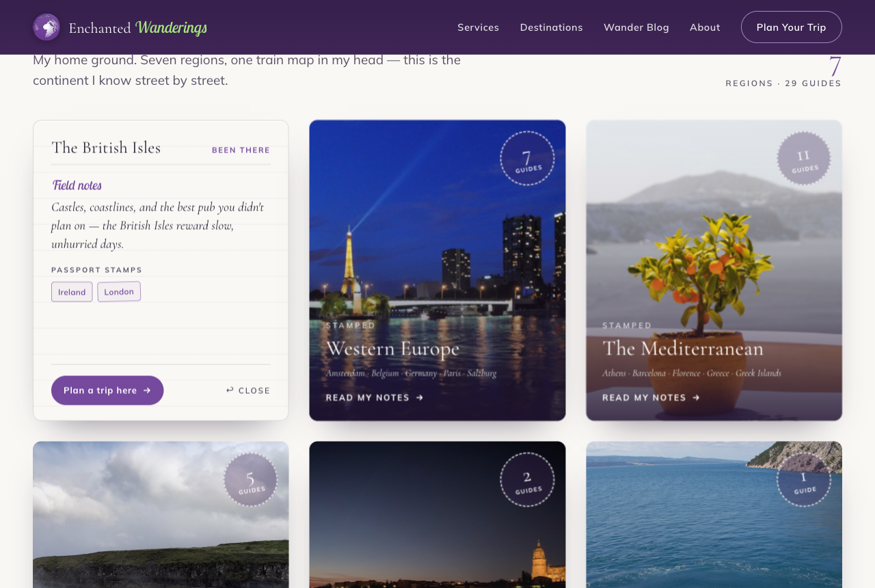Open the Services menu item

pos(479,27)
